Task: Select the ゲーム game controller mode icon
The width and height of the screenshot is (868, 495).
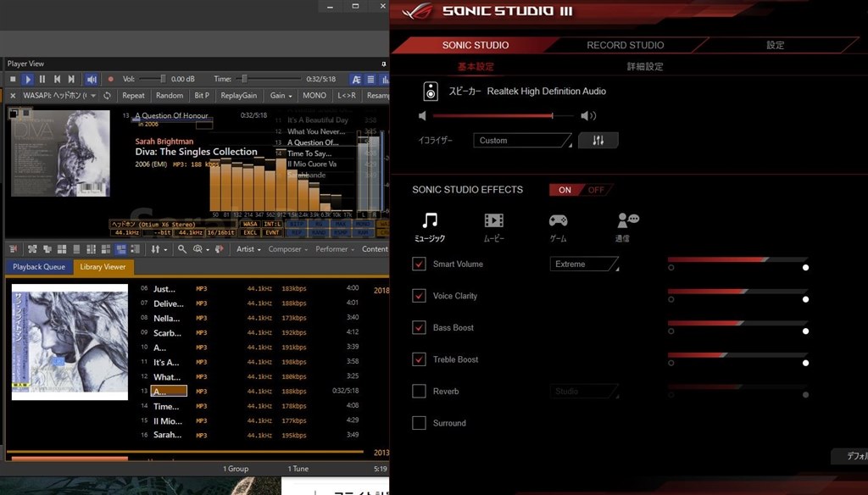Action: 558,227
